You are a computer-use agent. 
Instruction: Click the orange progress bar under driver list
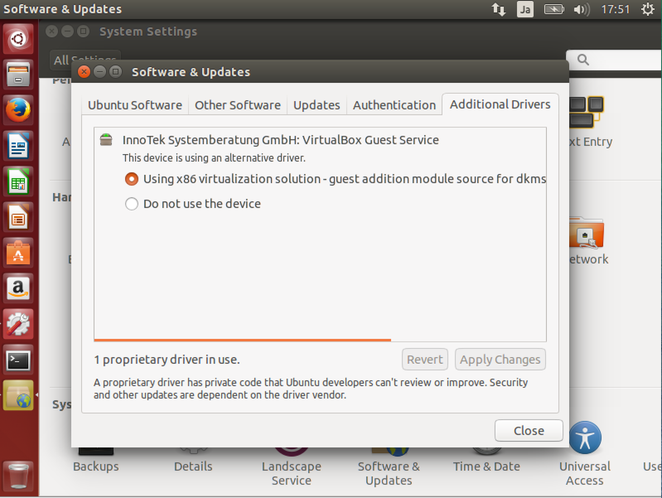point(242,340)
